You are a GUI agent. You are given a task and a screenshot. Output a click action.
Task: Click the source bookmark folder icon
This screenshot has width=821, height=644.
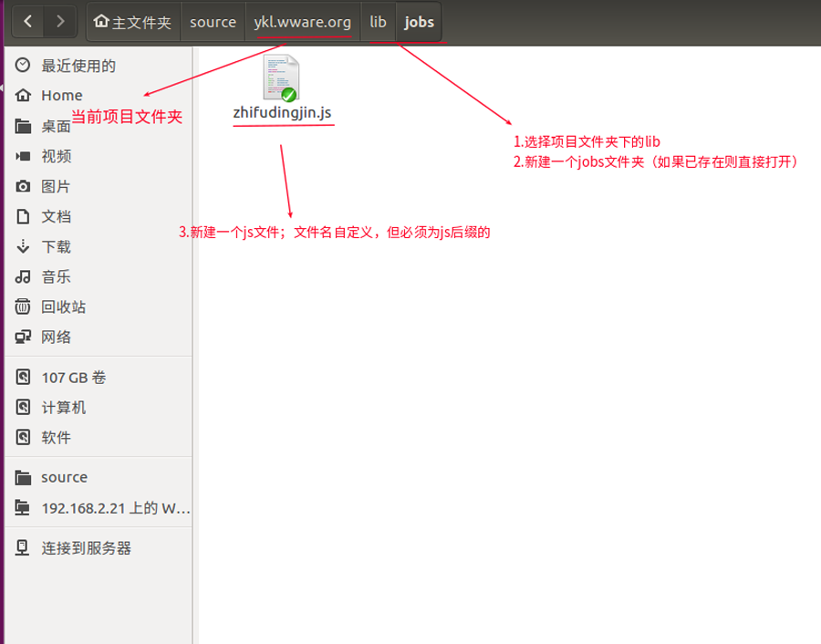pos(23,477)
